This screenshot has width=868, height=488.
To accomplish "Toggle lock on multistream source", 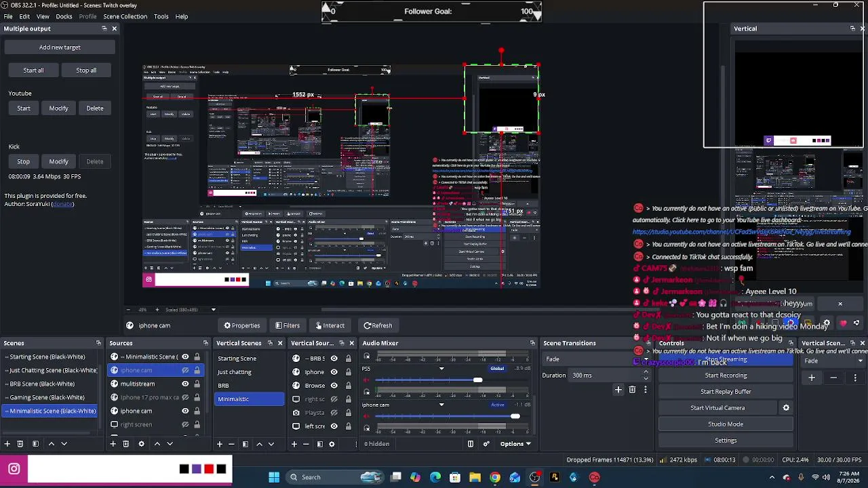I will [197, 384].
